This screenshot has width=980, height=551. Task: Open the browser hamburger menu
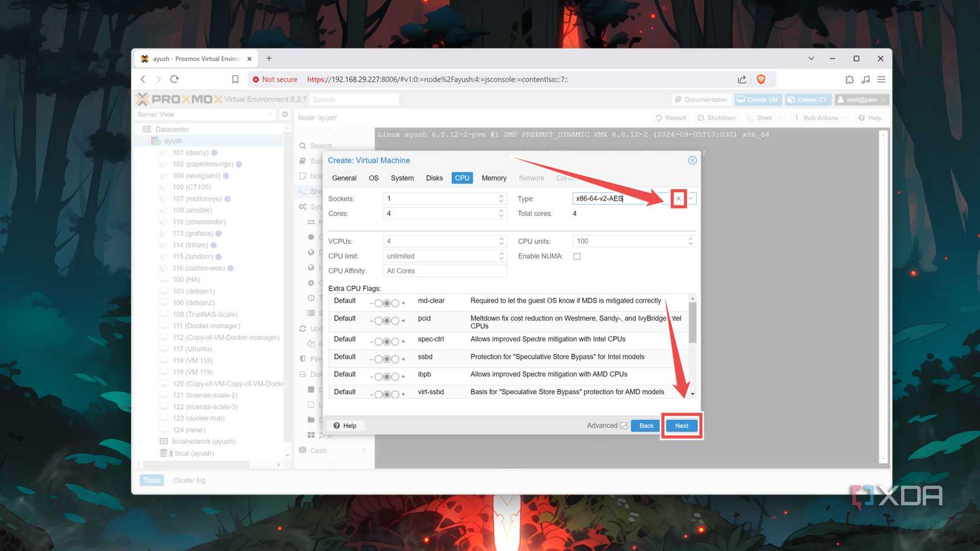coord(881,79)
